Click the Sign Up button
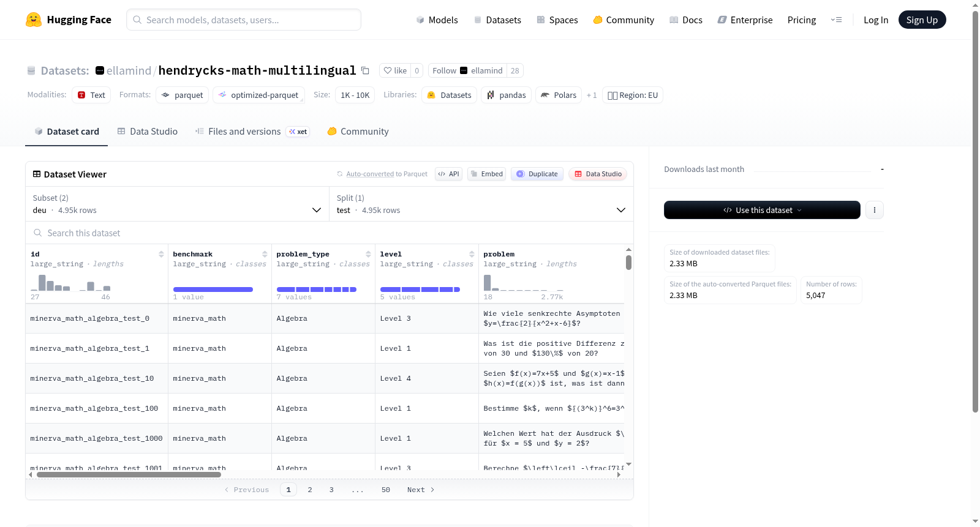980x527 pixels. tap(922, 20)
